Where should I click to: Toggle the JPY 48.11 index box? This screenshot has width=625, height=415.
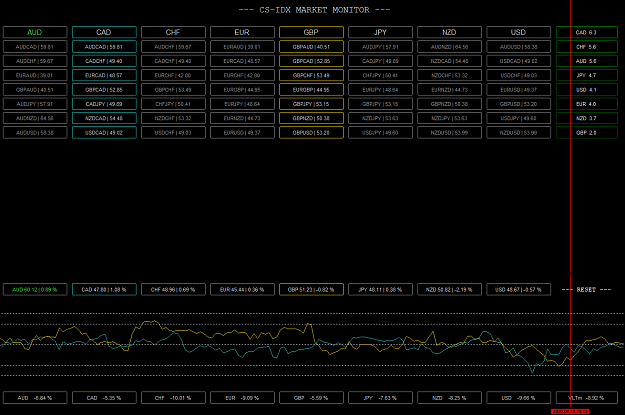point(380,289)
